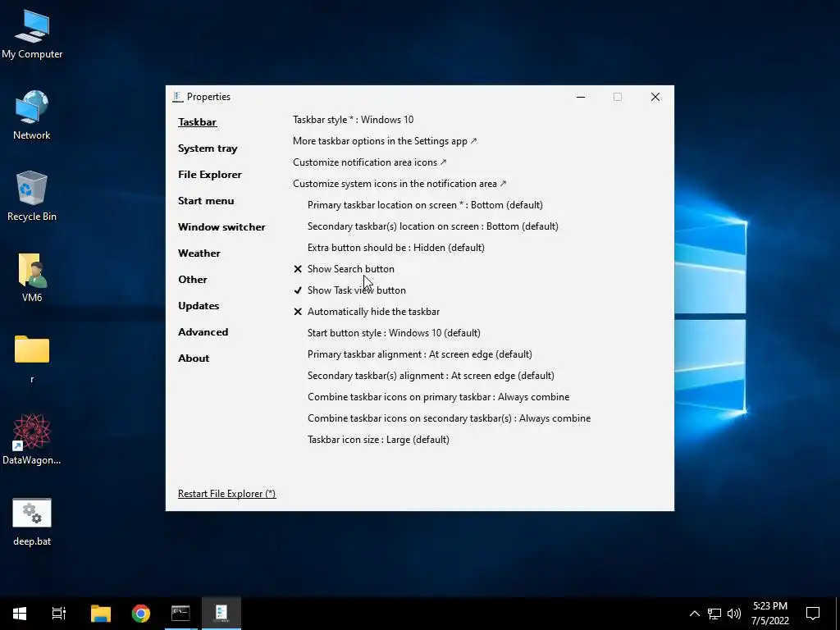The height and width of the screenshot is (630, 840).
Task: Switch to the About section
Action: click(x=194, y=358)
